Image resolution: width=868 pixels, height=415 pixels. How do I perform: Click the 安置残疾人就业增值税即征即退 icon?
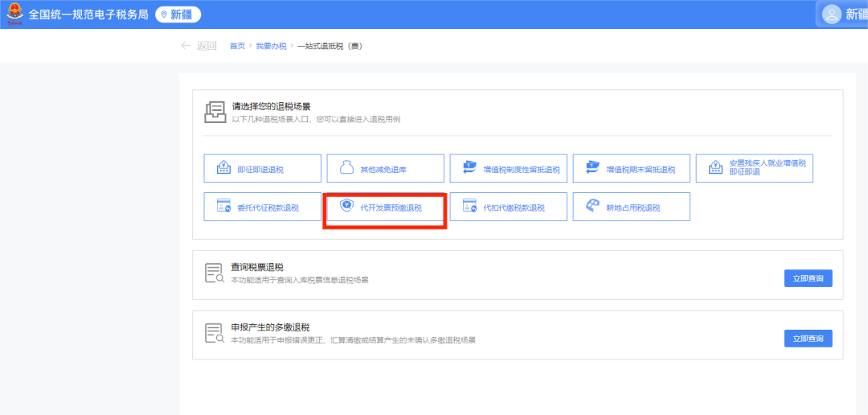(x=715, y=168)
